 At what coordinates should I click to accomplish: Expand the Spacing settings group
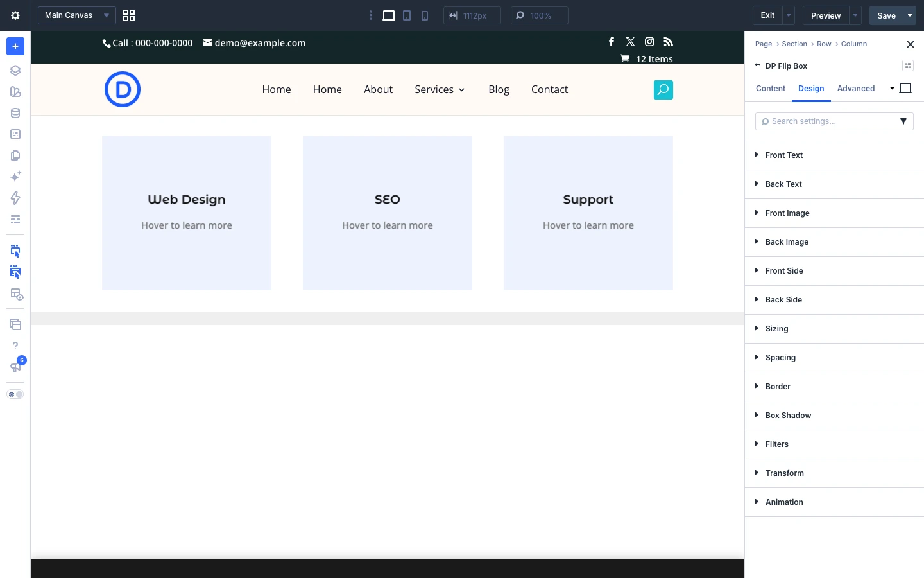[x=834, y=358]
